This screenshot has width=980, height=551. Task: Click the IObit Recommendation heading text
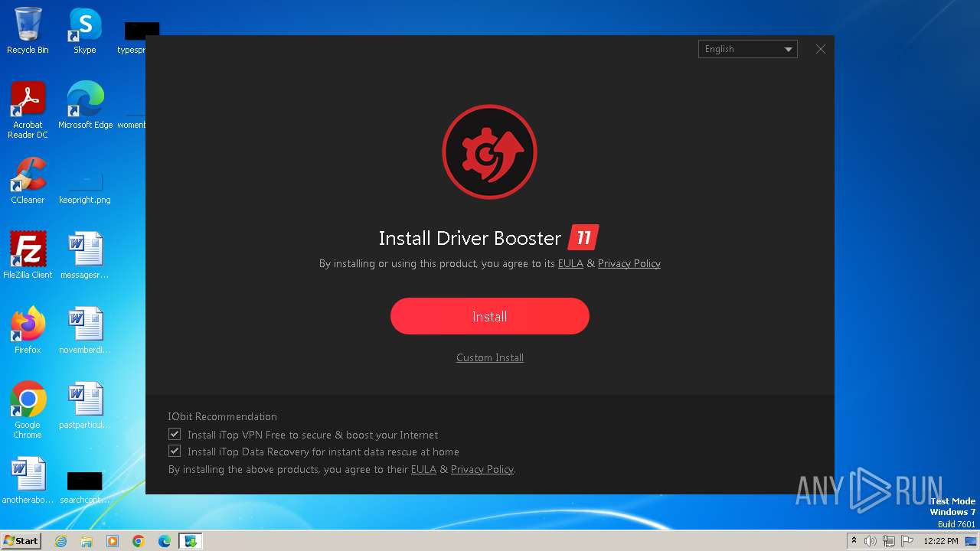coord(223,416)
